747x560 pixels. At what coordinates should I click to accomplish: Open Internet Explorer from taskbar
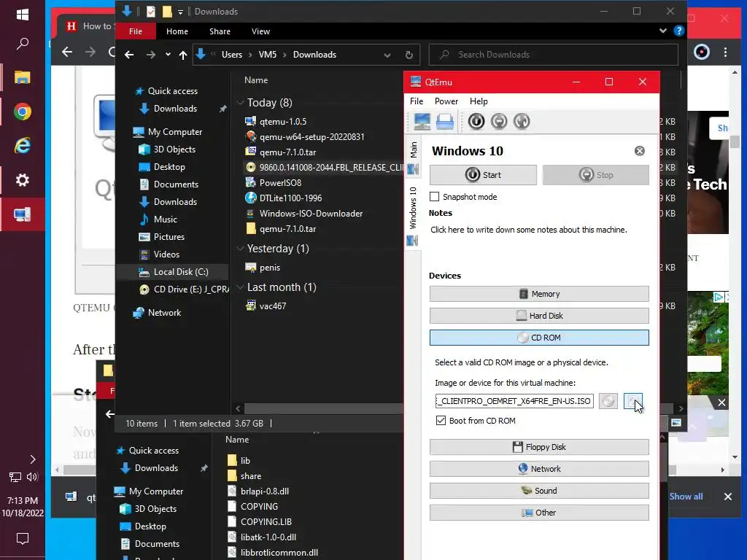[23, 146]
